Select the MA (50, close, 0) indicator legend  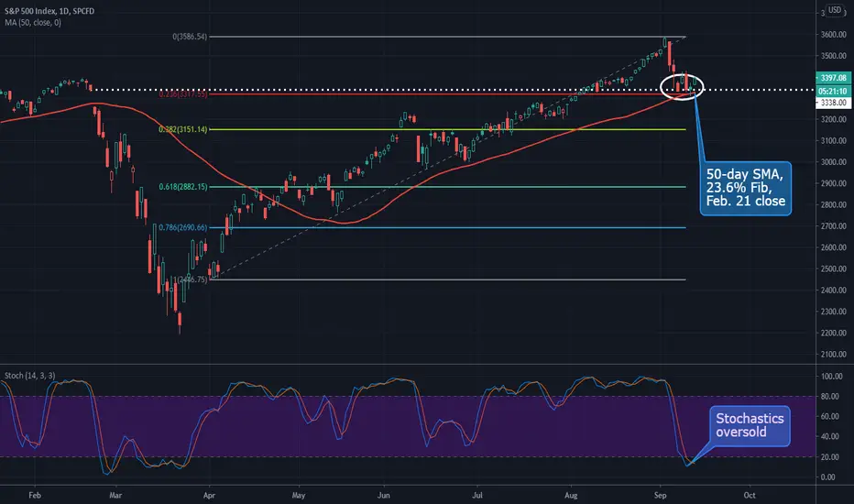33,23
